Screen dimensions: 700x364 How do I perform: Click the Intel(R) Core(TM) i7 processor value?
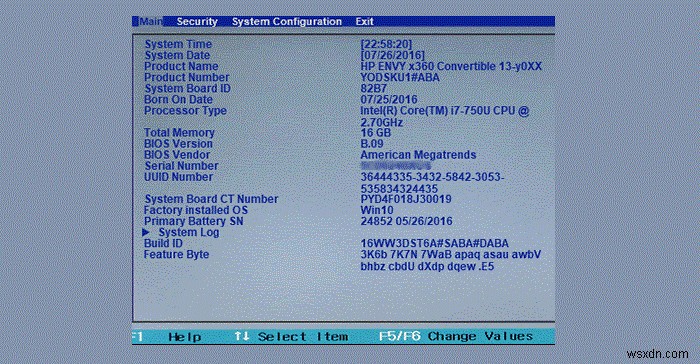[445, 111]
